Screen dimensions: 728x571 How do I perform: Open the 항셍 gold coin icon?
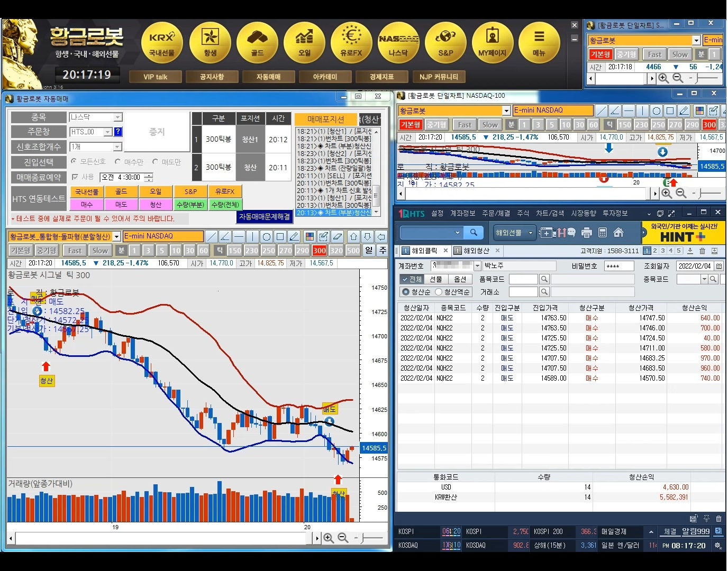[210, 43]
